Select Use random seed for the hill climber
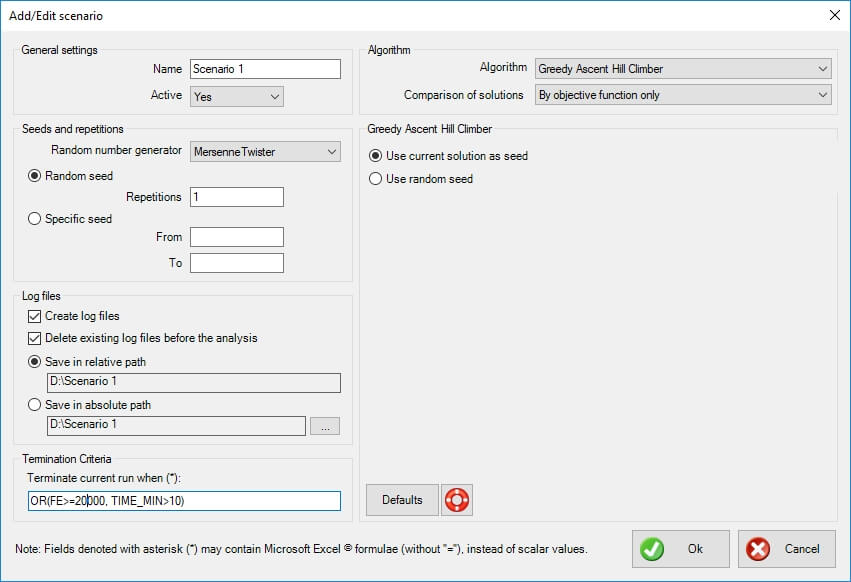851x582 pixels. [x=373, y=178]
